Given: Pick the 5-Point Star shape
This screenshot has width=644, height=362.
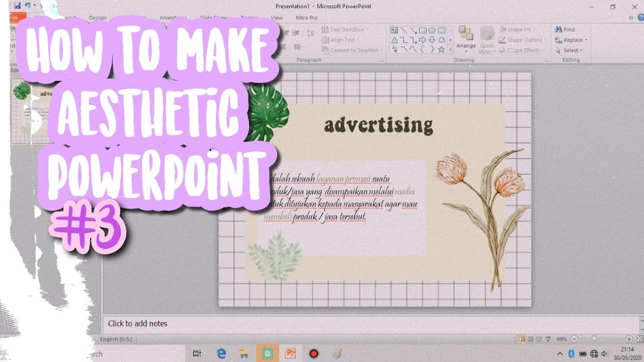Looking at the screenshot, I should pos(442,49).
